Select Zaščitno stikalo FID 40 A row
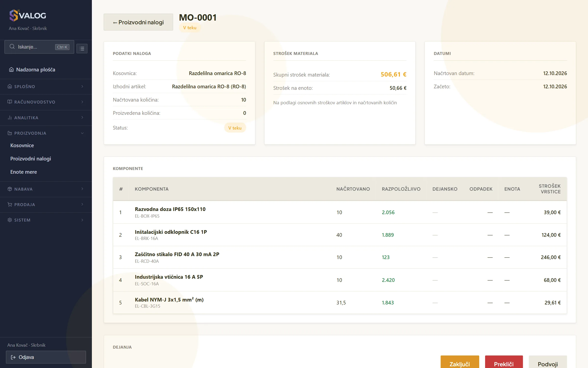The height and width of the screenshot is (368, 588). click(x=340, y=257)
